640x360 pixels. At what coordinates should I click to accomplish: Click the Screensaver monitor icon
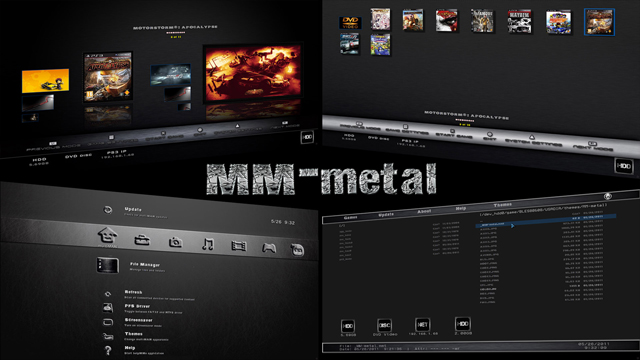point(108,322)
